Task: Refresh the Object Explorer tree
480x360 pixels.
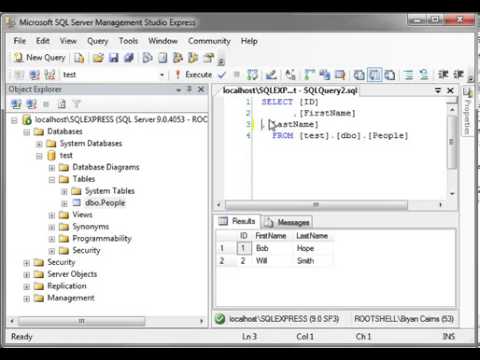Action: pyautogui.click(x=62, y=104)
